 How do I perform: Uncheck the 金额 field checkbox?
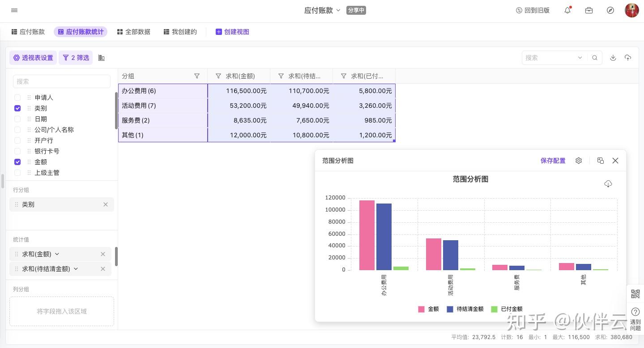(x=17, y=162)
